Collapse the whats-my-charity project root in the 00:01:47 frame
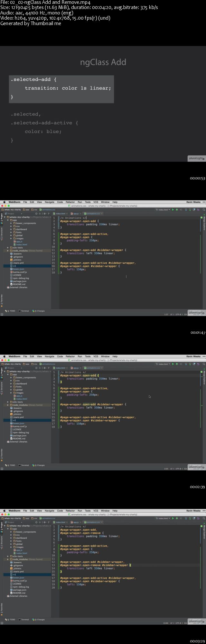Image resolution: width=206 pixels, height=644 pixels. (x=5, y=217)
